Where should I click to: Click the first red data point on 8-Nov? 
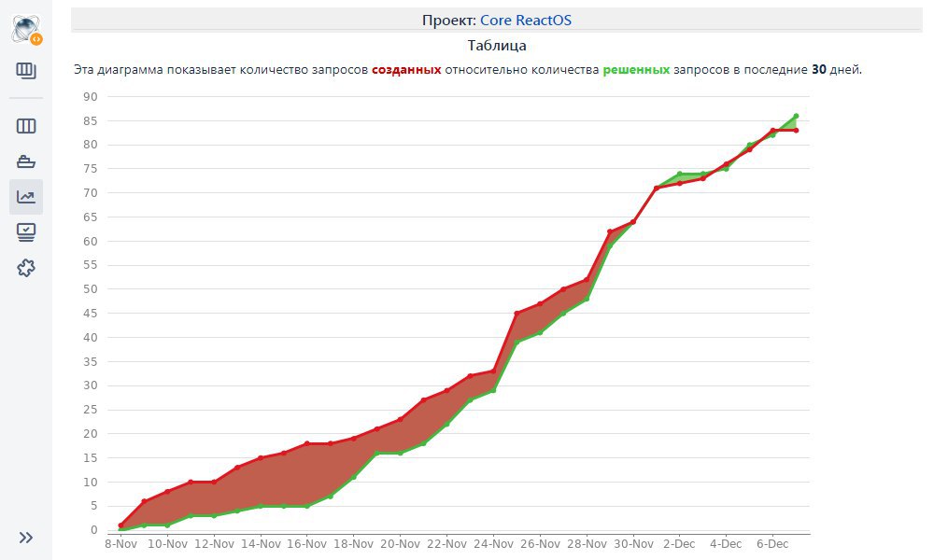(120, 525)
